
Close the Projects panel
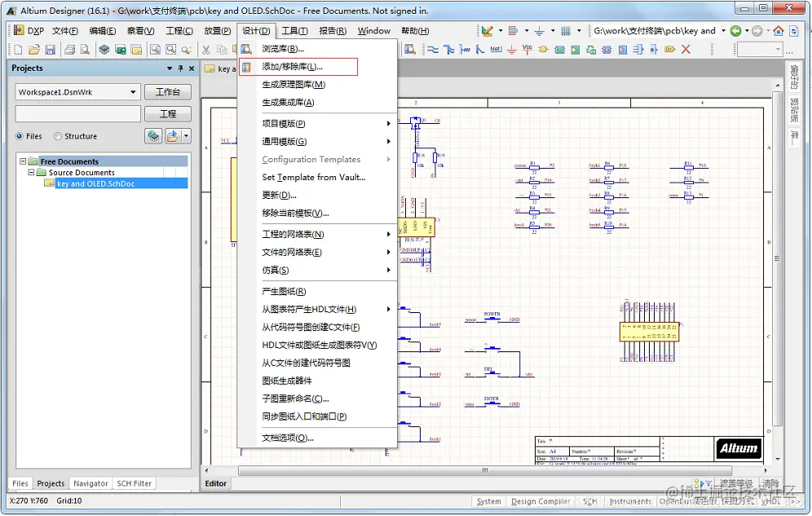pyautogui.click(x=192, y=68)
